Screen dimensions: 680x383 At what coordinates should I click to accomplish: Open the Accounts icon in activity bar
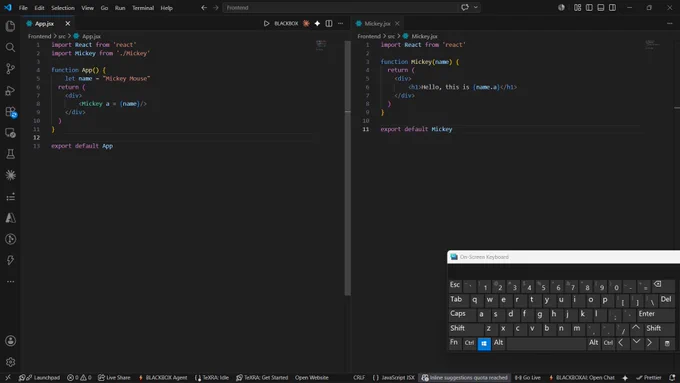10,341
